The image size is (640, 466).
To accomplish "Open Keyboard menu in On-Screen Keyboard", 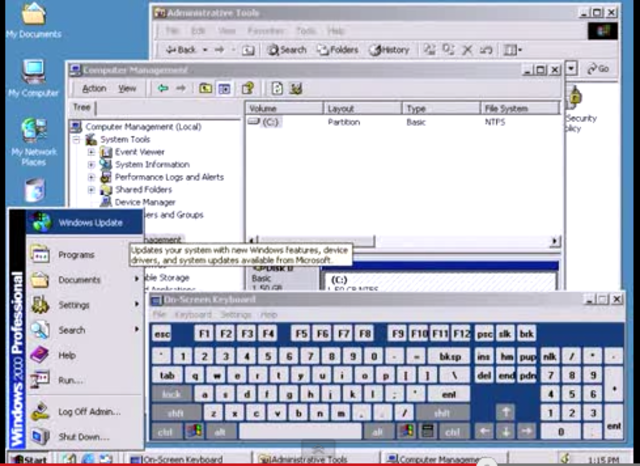I will point(193,315).
